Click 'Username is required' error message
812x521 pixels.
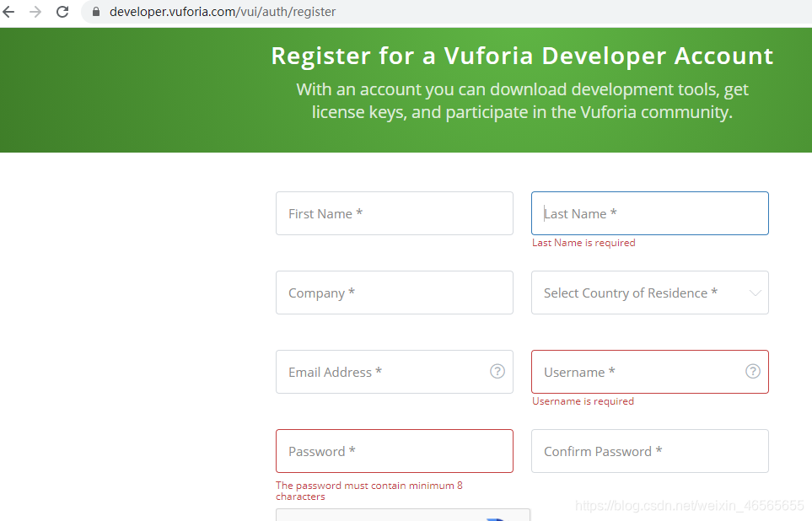pyautogui.click(x=583, y=401)
